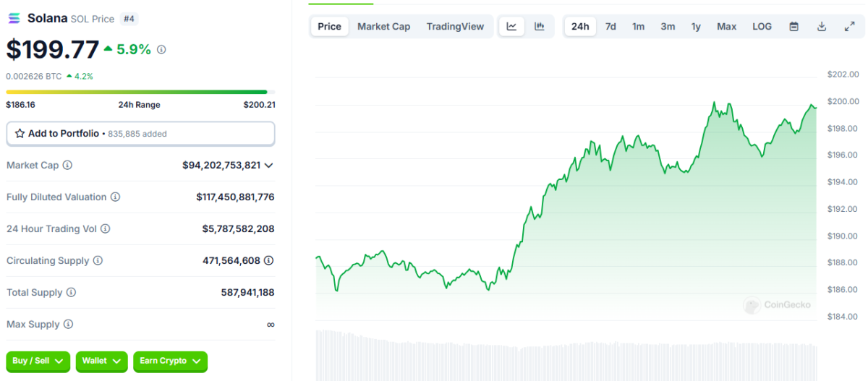Select the line chart icon

[512, 27]
